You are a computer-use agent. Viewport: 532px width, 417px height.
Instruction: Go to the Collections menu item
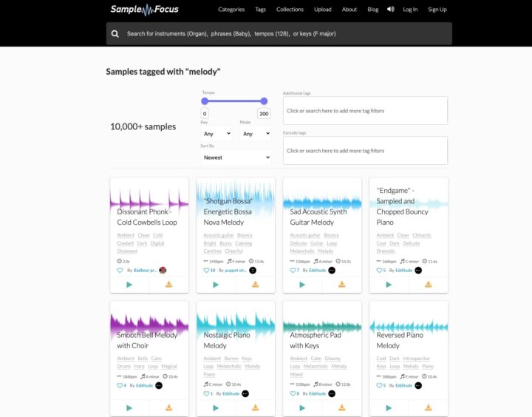click(290, 10)
